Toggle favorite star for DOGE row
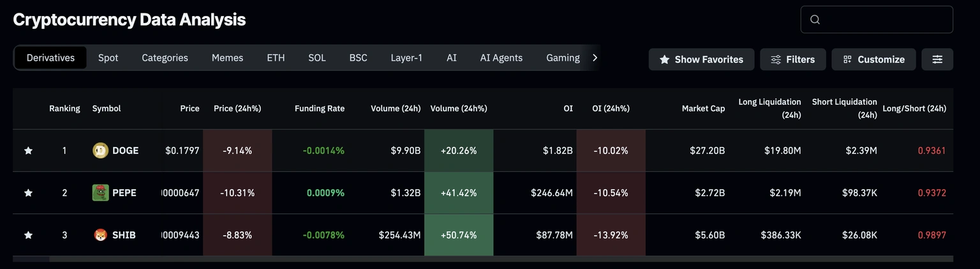980x269 pixels. (x=28, y=151)
